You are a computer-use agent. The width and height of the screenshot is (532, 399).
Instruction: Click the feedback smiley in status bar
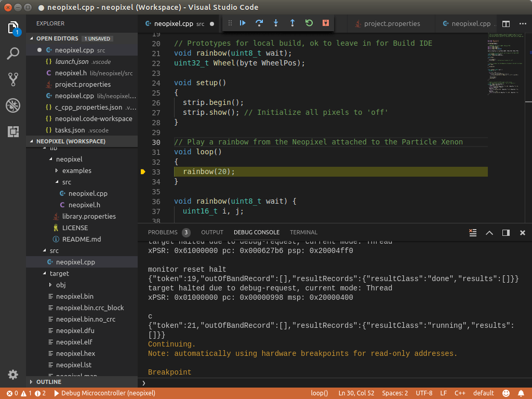coord(506,393)
